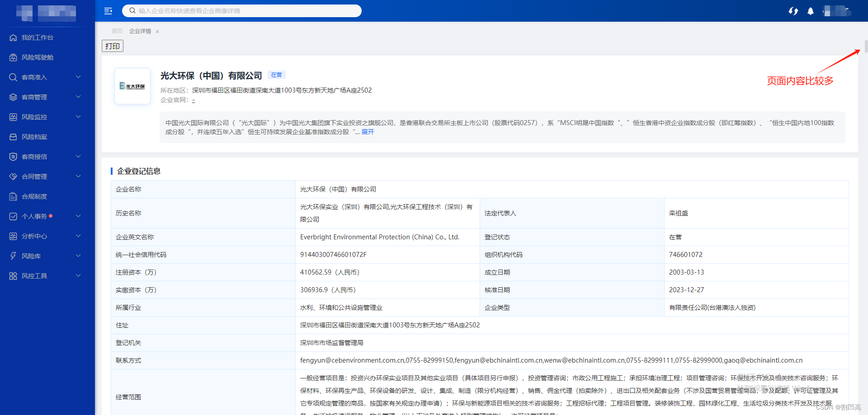Click the 企业登记信息 section heading
Screen dimensions: 868x415
pos(139,171)
